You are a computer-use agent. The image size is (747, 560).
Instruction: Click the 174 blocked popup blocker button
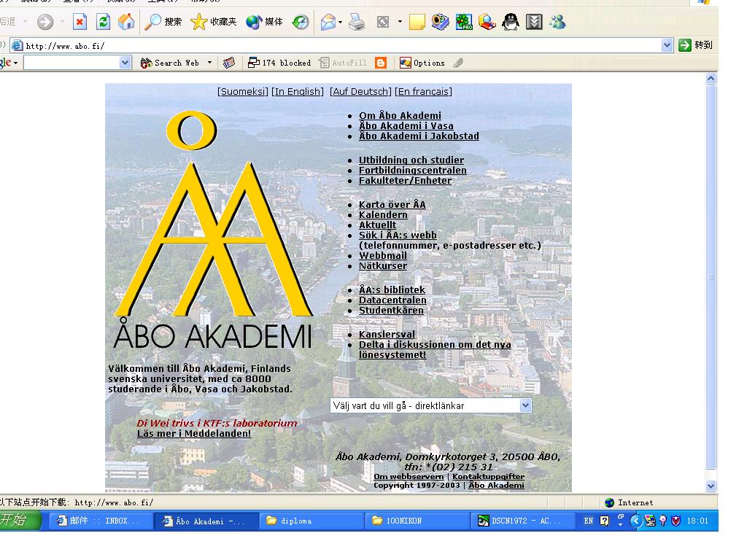pos(279,63)
